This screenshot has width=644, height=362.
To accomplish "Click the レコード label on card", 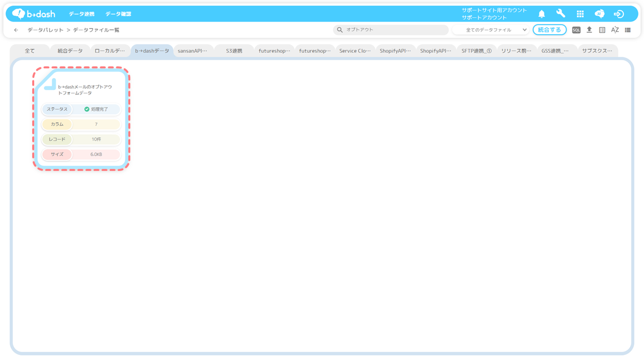I will 57,139.
